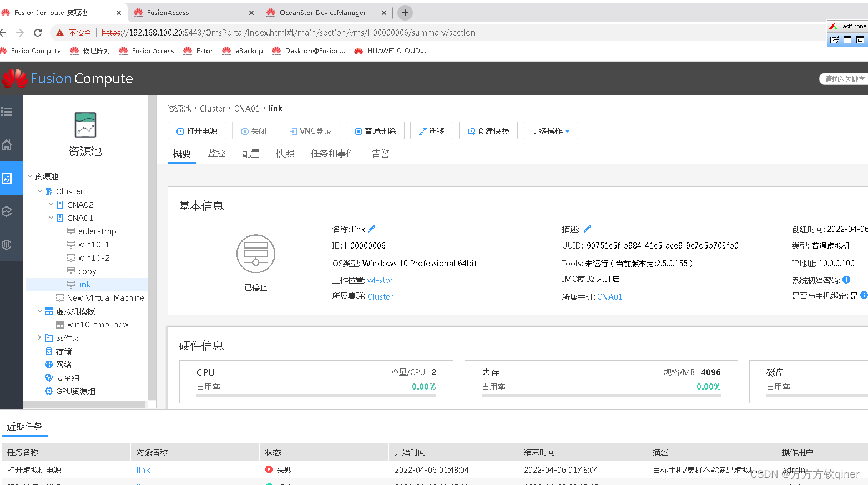Collapse the CNA02 tree node
The image size is (868, 485).
coord(51,204)
